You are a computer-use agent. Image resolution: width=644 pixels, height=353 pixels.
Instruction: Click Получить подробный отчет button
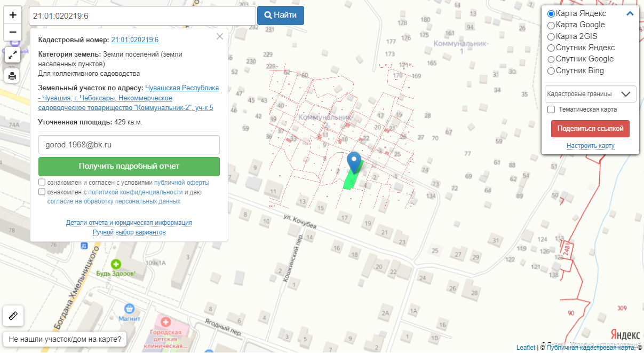(129, 166)
